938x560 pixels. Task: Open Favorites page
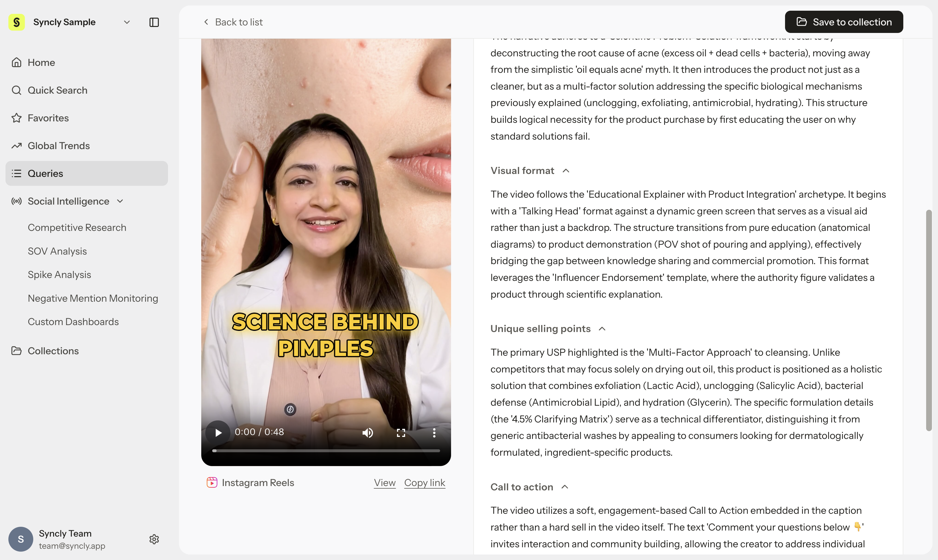click(86, 118)
